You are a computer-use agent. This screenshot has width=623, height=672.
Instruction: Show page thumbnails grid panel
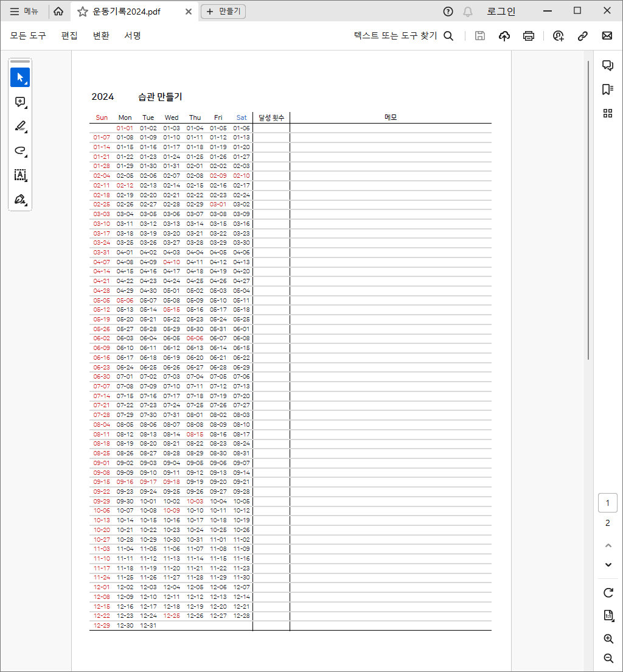[607, 113]
